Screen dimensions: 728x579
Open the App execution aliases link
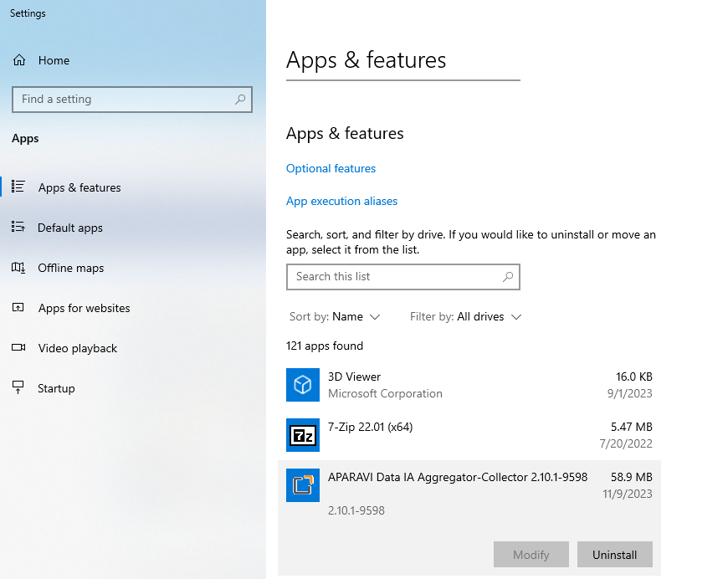[x=341, y=201]
